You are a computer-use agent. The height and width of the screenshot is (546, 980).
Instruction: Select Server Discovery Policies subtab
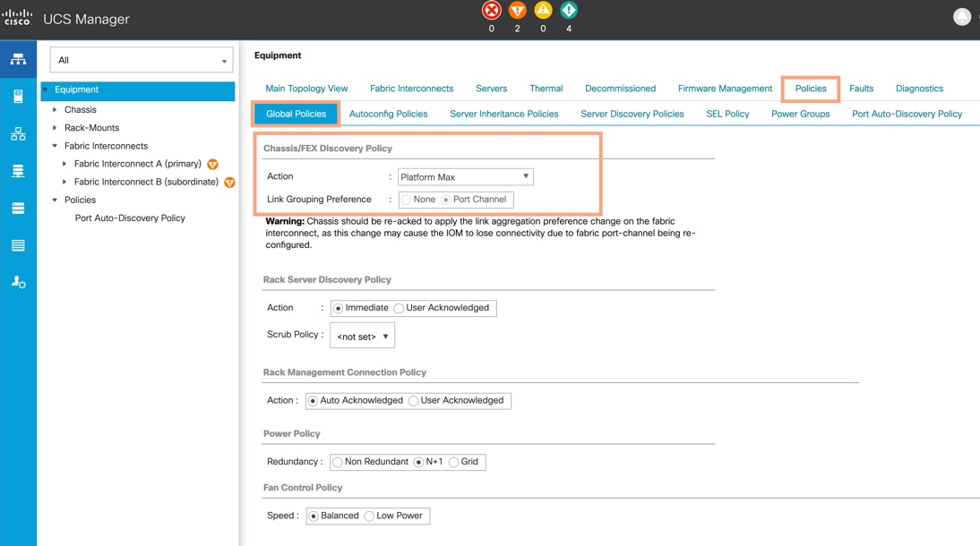click(x=632, y=114)
